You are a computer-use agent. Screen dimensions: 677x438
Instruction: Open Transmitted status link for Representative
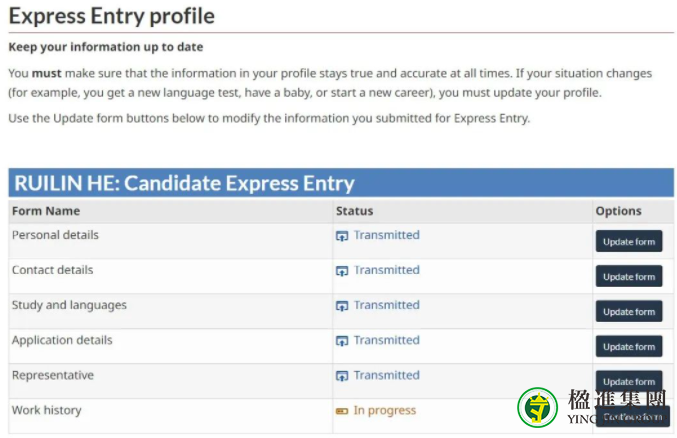[x=387, y=375]
